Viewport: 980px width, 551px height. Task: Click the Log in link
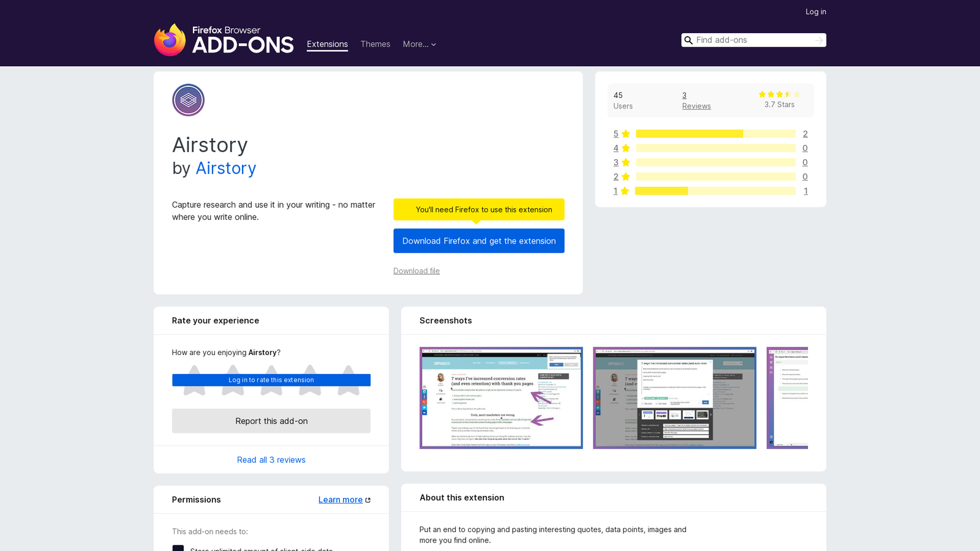click(815, 12)
